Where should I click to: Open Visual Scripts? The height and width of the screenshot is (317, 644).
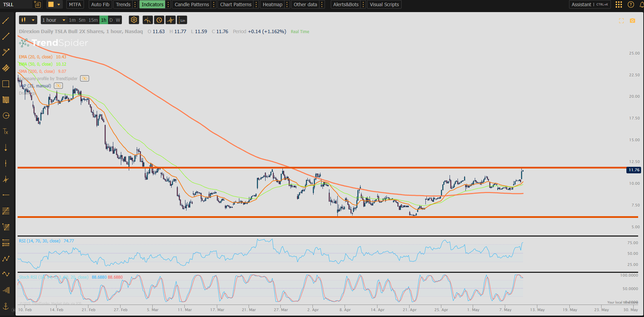384,4
